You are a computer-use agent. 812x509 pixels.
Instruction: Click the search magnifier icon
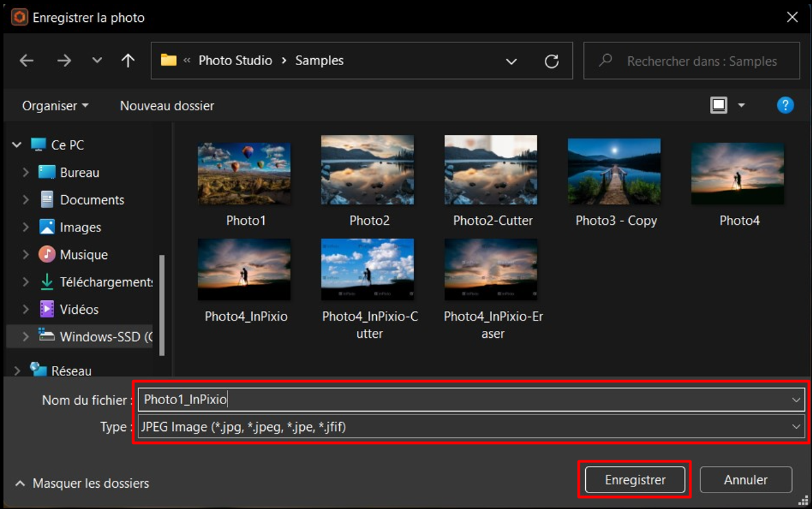(605, 60)
